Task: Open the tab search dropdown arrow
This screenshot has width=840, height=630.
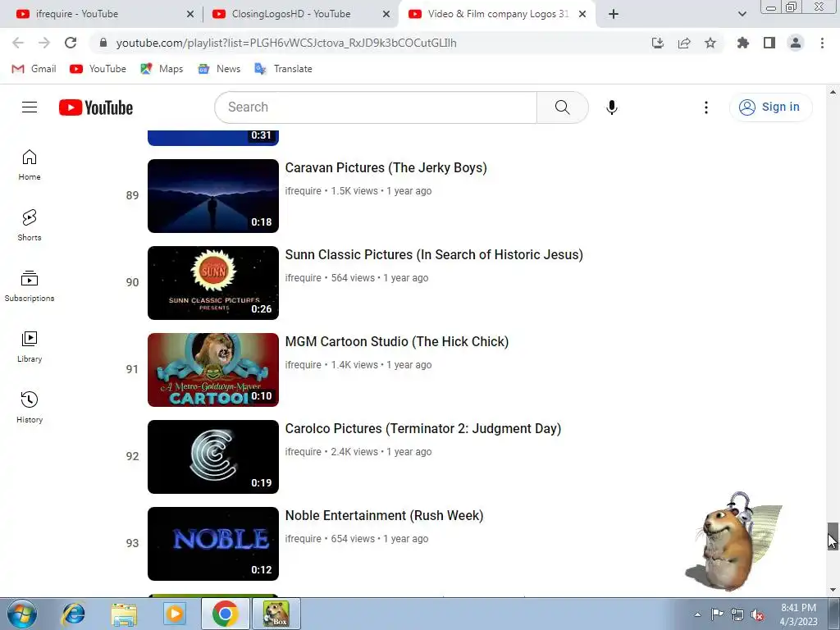Action: (742, 14)
